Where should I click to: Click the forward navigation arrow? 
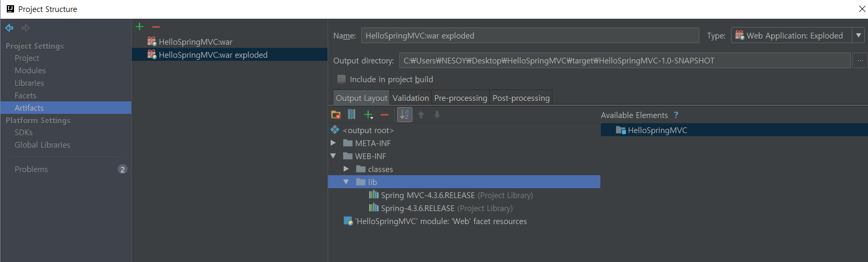tap(26, 28)
